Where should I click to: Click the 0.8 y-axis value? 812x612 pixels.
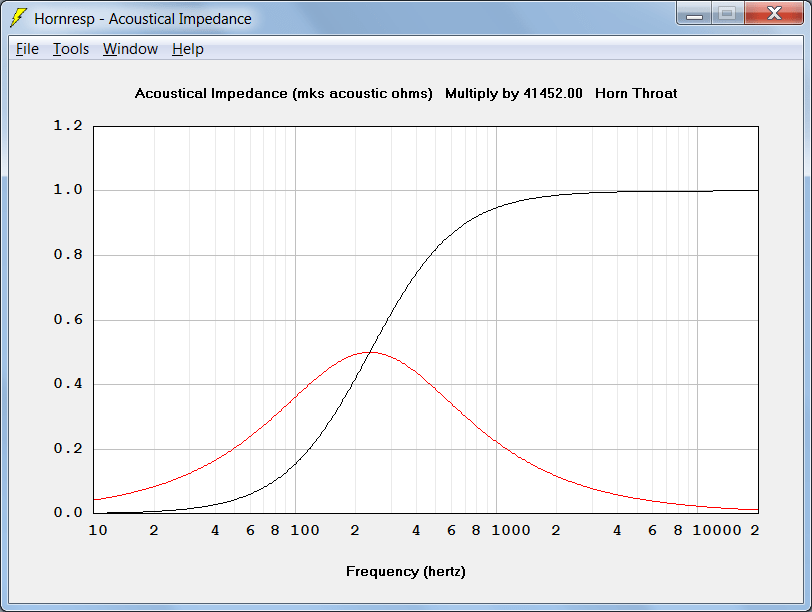tap(68, 255)
